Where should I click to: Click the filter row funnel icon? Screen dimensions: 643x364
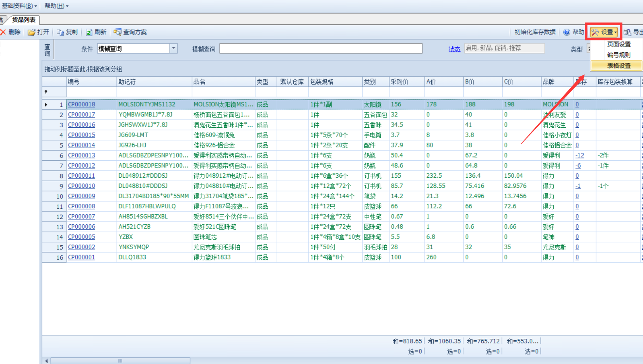click(x=46, y=92)
